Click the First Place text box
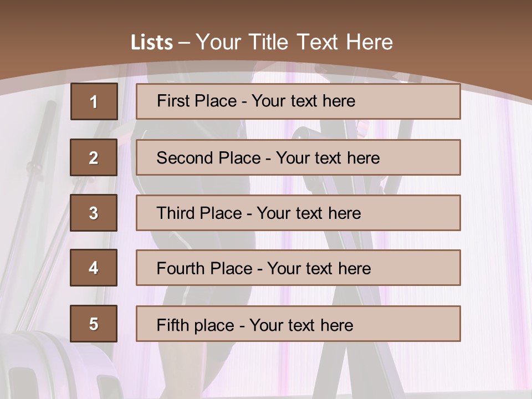 pyautogui.click(x=298, y=101)
